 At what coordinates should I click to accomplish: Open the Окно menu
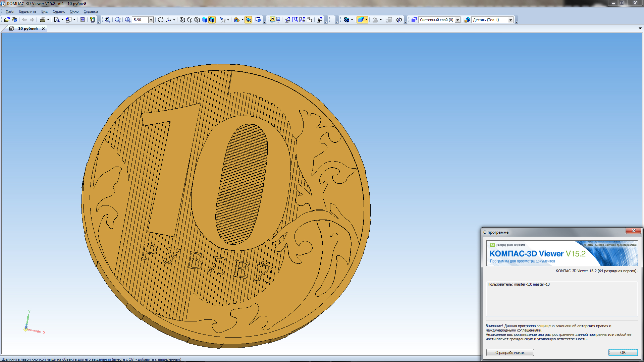pyautogui.click(x=74, y=11)
